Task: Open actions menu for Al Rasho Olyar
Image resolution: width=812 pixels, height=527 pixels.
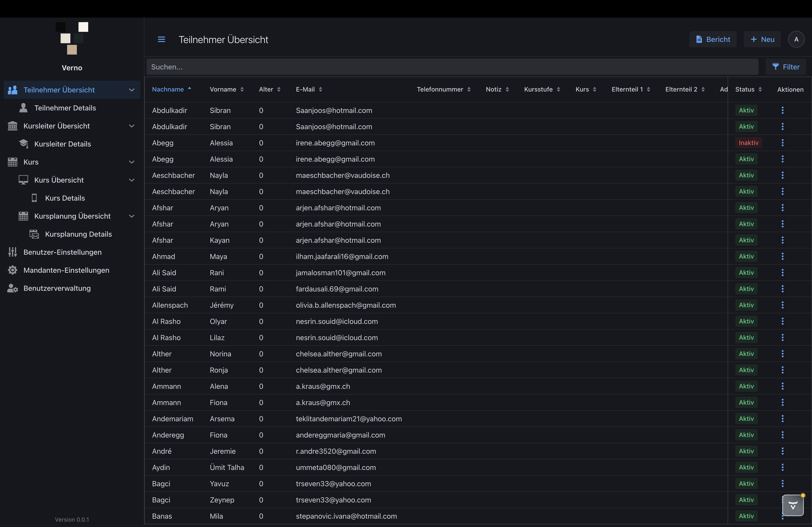Action: (x=782, y=321)
